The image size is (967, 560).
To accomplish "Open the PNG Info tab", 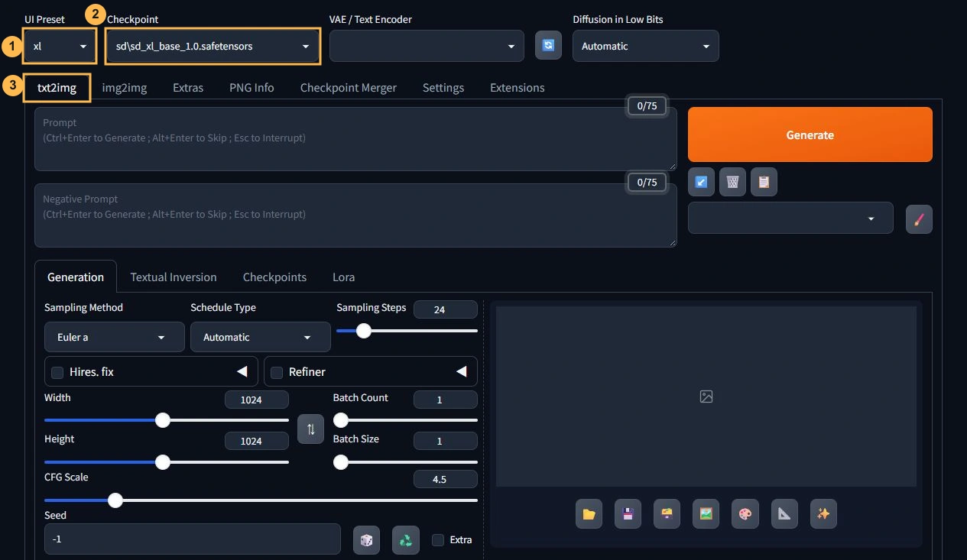I will coord(251,87).
